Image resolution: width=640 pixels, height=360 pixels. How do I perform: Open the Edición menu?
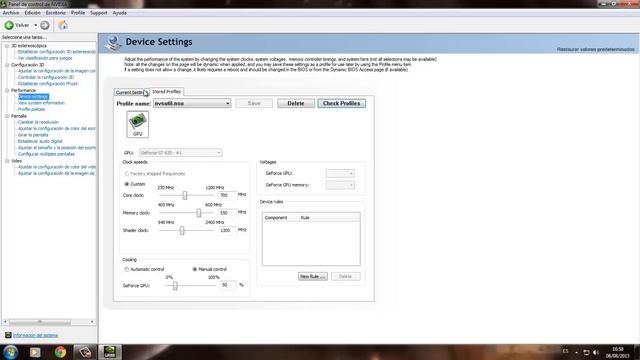(32, 13)
